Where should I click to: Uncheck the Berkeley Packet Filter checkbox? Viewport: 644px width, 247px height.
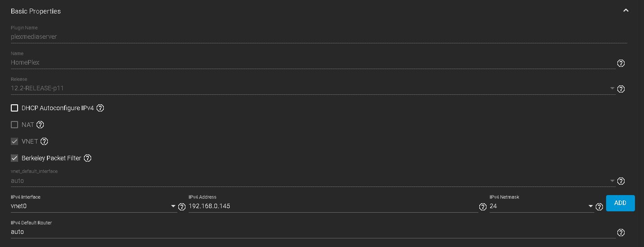14,158
